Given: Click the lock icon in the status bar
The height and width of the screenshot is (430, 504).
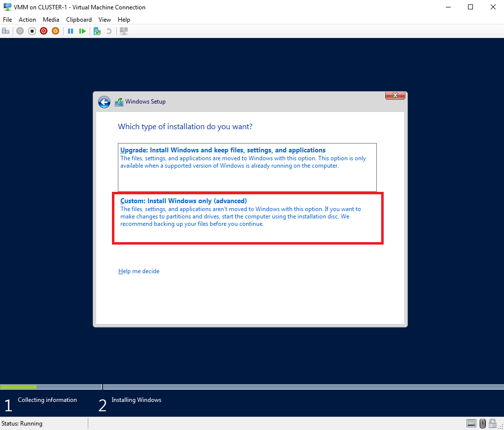Looking at the screenshot, I should tap(493, 423).
